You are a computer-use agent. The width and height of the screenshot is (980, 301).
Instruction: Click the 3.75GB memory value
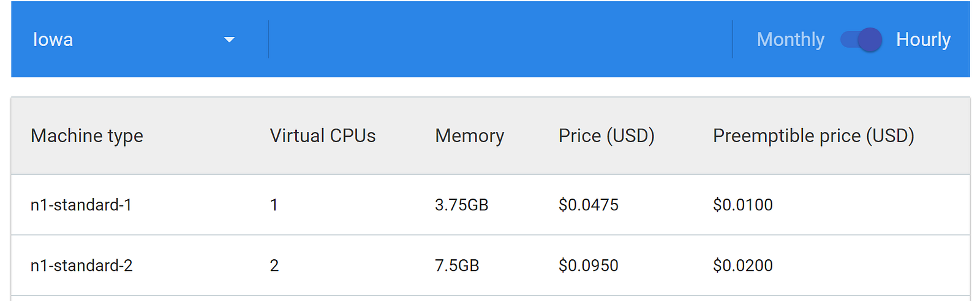462,205
